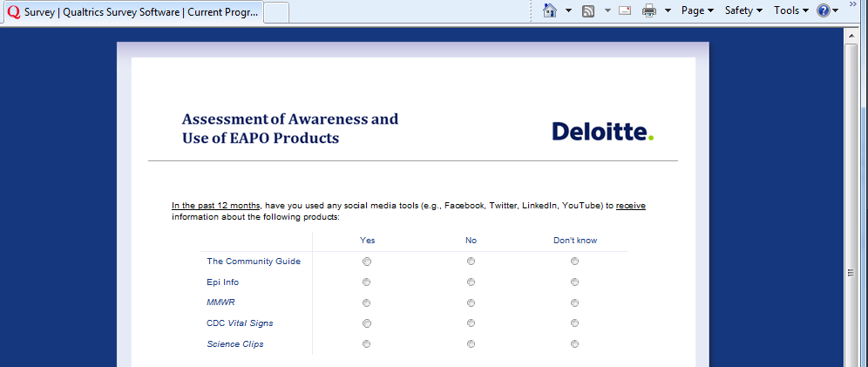868x367 pixels.
Task: Expand the toolbar overflow chevron
Action: [x=853, y=4]
